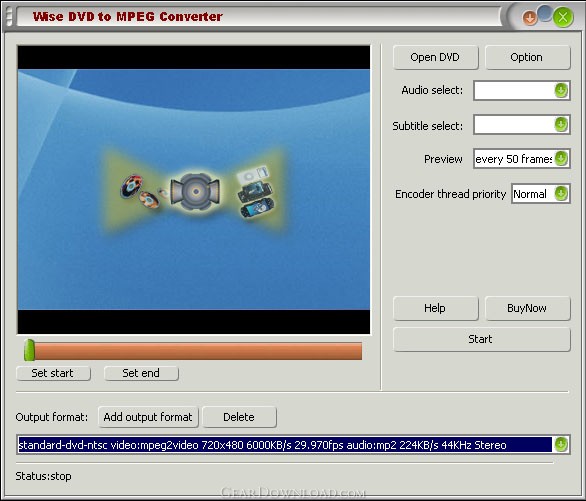This screenshot has width=586, height=501.
Task: Expand the Subtitle select dropdown arrow
Action: pos(561,124)
